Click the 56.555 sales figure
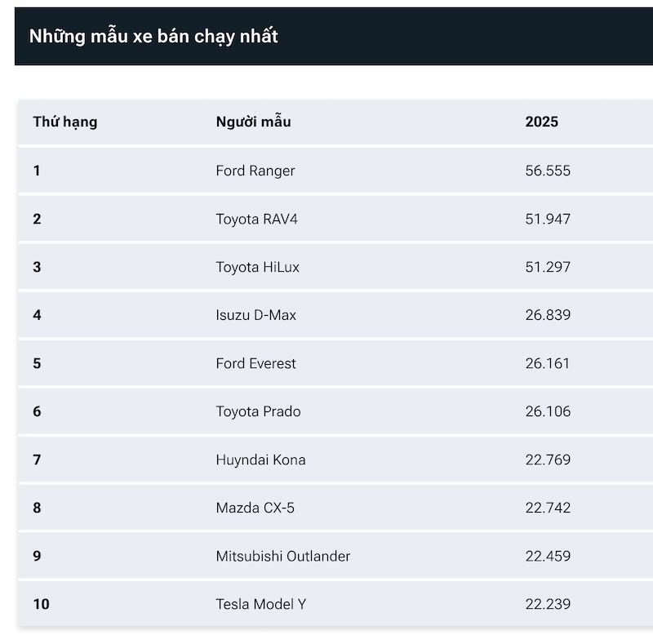This screenshot has width=653, height=644. coord(548,171)
